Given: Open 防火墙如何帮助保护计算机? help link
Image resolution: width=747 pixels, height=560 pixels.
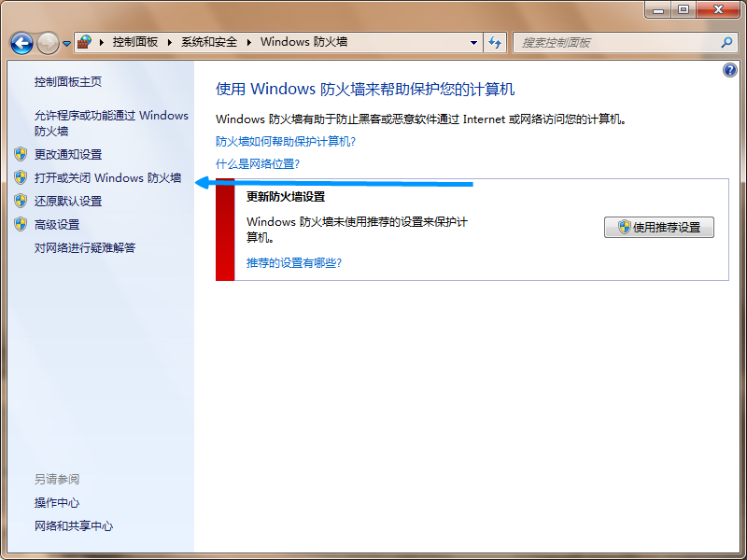Looking at the screenshot, I should 286,142.
